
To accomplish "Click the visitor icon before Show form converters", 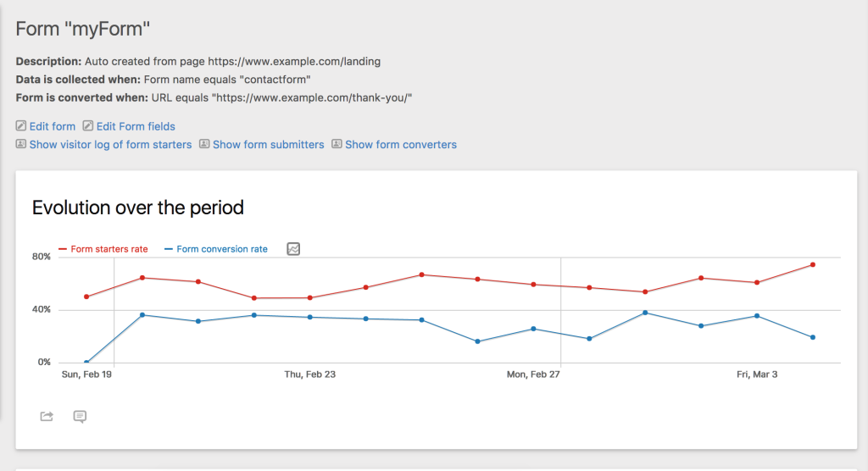I will point(337,145).
